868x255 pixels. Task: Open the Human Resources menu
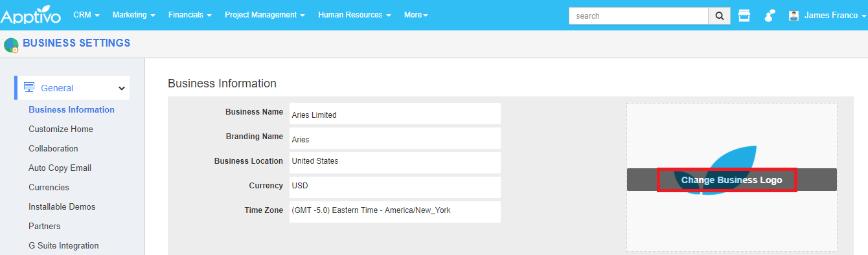354,15
